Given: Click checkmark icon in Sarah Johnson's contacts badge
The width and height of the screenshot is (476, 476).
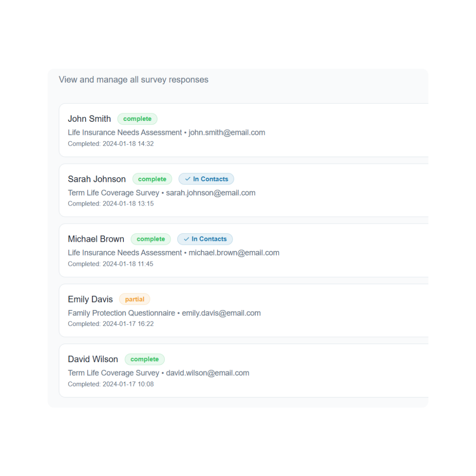Looking at the screenshot, I should pos(188,179).
